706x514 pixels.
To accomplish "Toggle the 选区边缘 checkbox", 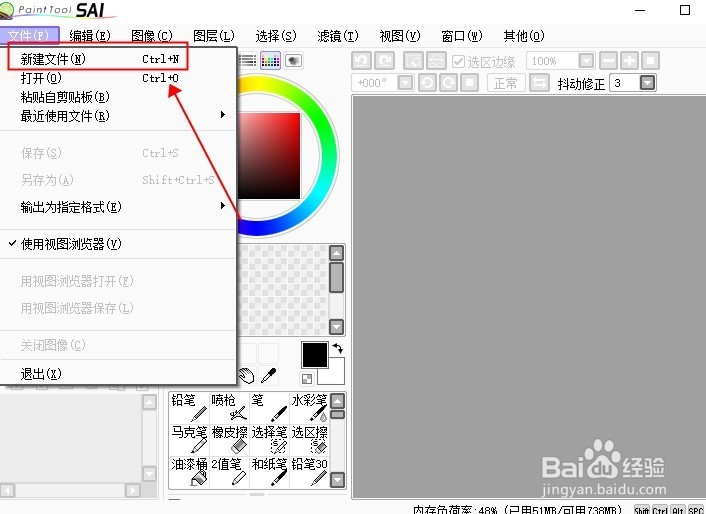I will [458, 61].
